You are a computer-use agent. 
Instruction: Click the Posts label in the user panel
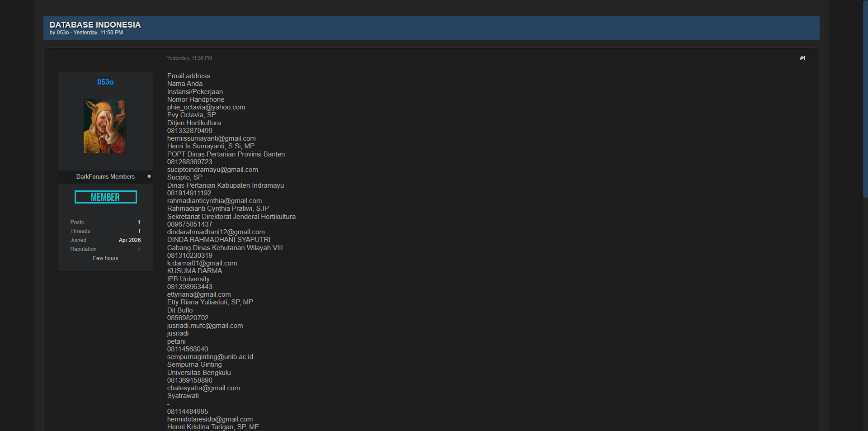77,223
